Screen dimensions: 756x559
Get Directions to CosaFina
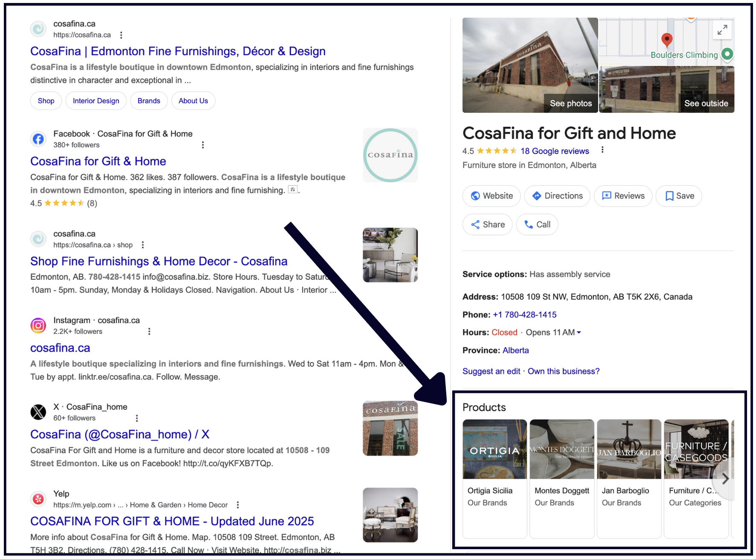557,196
